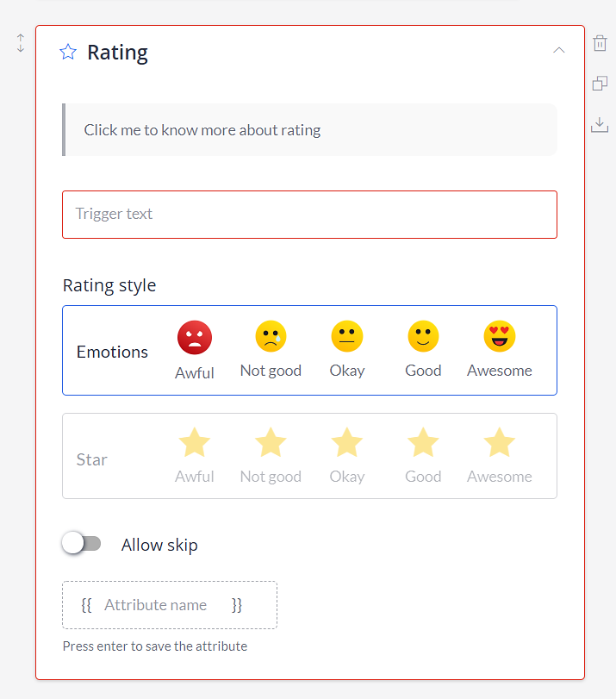This screenshot has width=616, height=699.
Task: Collapse the Rating card with chevron
Action: pyautogui.click(x=558, y=50)
